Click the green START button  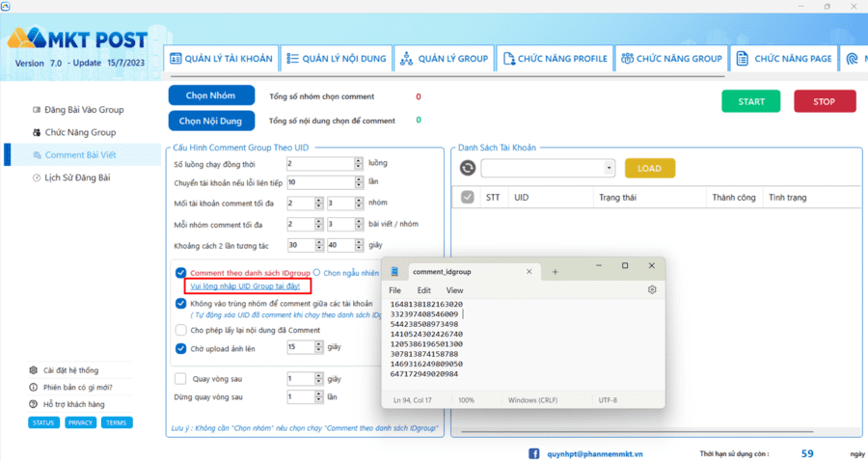pyautogui.click(x=750, y=101)
